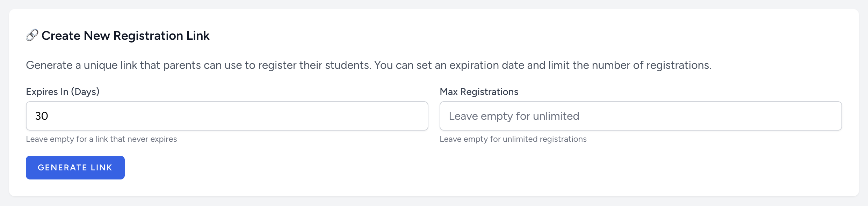Click the description paragraph starting "Generate a unique link"

click(x=368, y=65)
